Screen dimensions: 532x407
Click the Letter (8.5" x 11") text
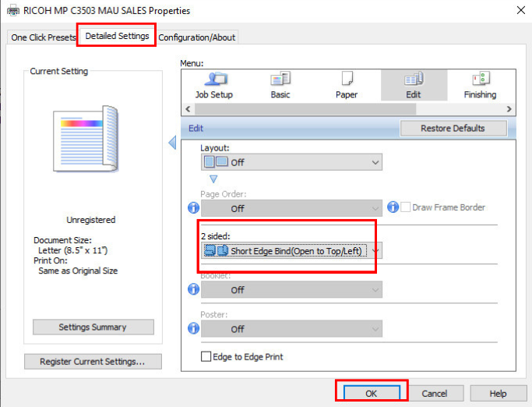72,250
